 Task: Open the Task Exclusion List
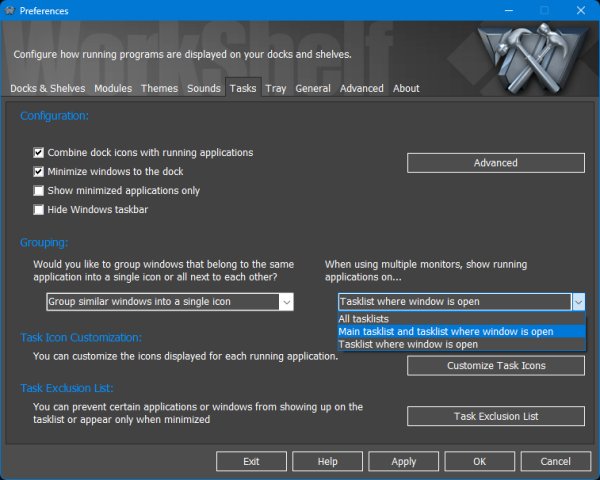tap(495, 416)
